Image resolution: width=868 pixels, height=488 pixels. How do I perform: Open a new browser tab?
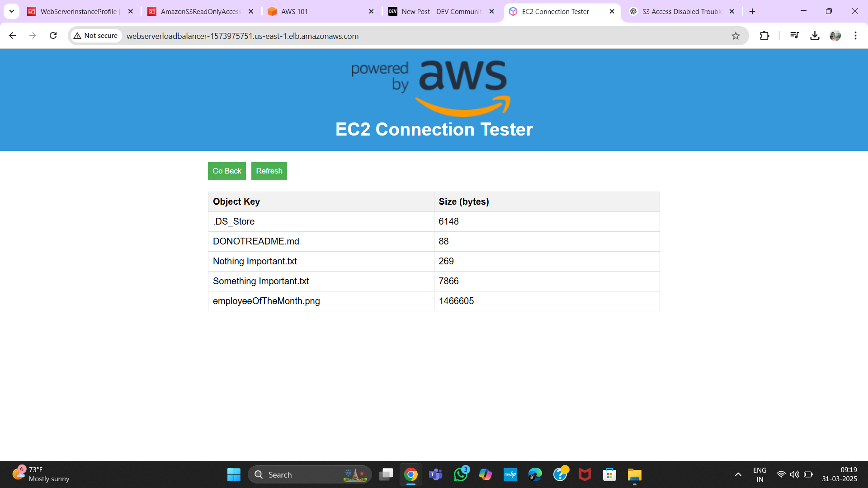tap(752, 12)
